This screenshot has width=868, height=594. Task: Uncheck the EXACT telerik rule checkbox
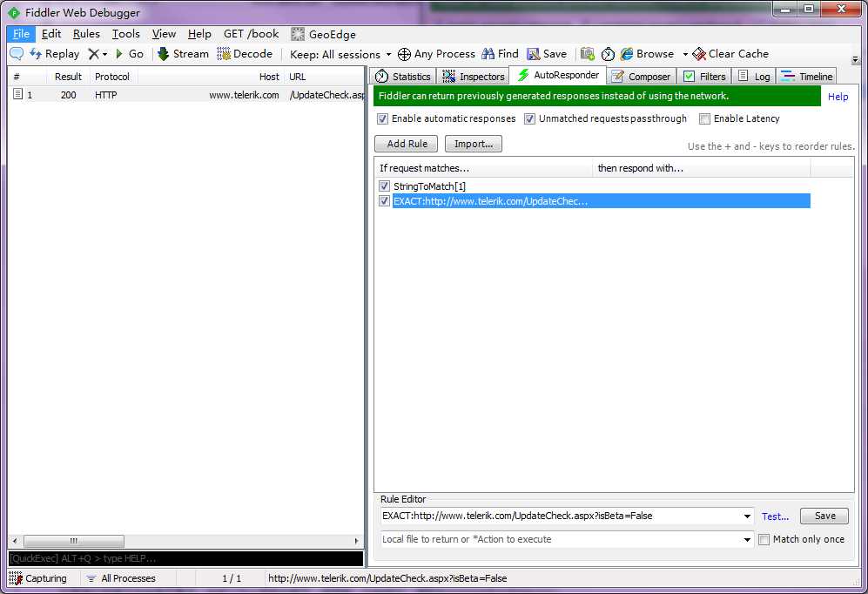tap(384, 200)
